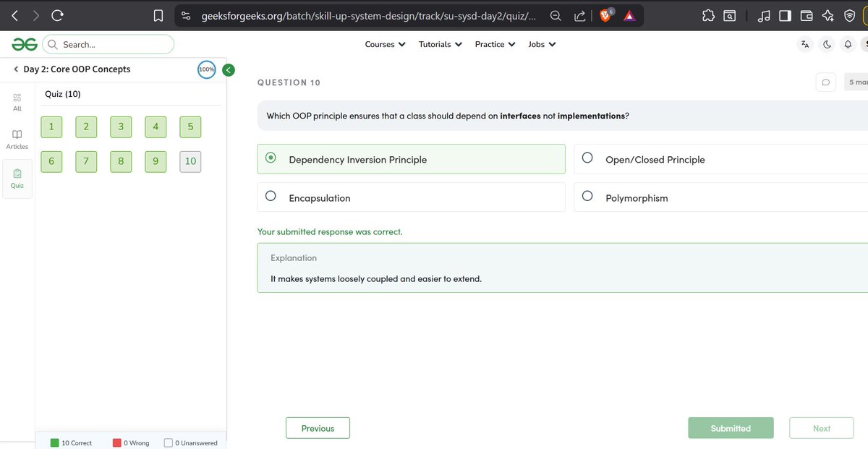The height and width of the screenshot is (449, 868).
Task: Expand the Courses dropdown menu
Action: pos(385,44)
